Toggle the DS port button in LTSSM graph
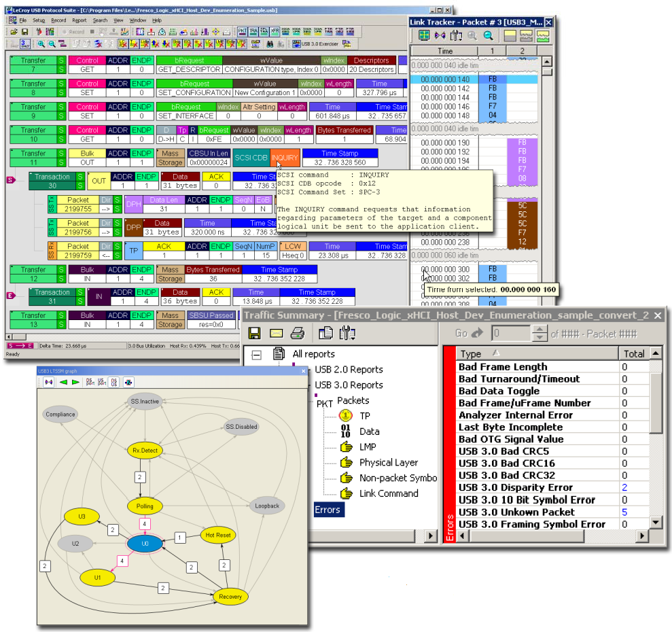The width and height of the screenshot is (672, 632). 89,381
